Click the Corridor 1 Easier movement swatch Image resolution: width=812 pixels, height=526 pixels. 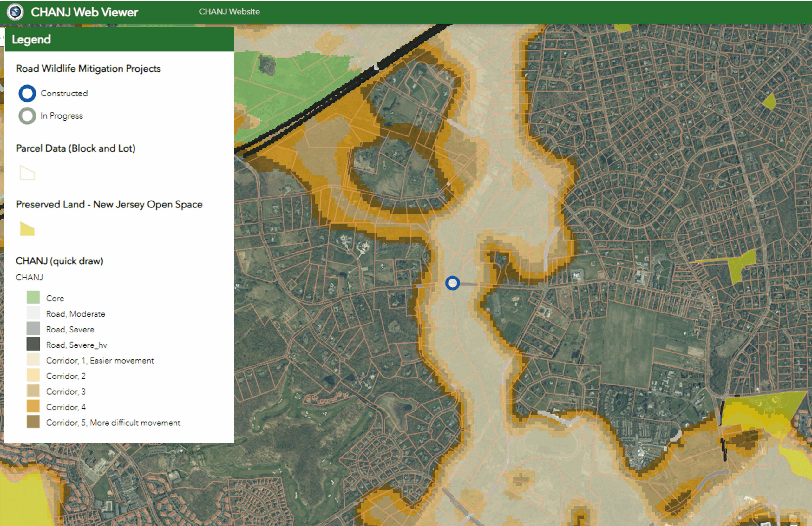pyautogui.click(x=33, y=360)
